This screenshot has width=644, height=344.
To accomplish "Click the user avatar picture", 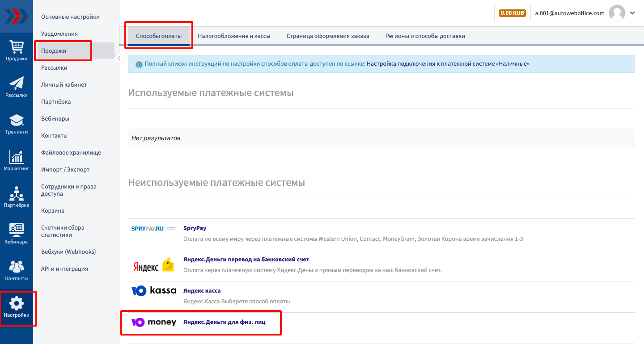I will (x=617, y=13).
